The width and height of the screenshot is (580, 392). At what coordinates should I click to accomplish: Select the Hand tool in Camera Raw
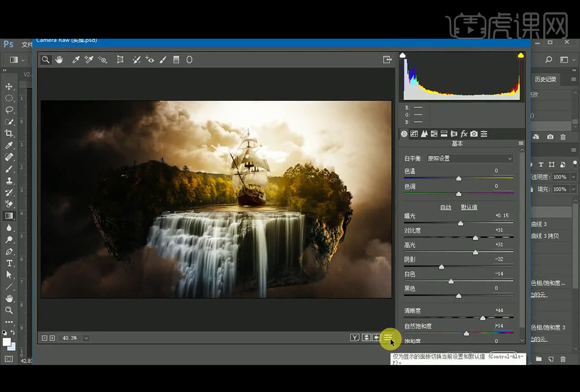(59, 60)
